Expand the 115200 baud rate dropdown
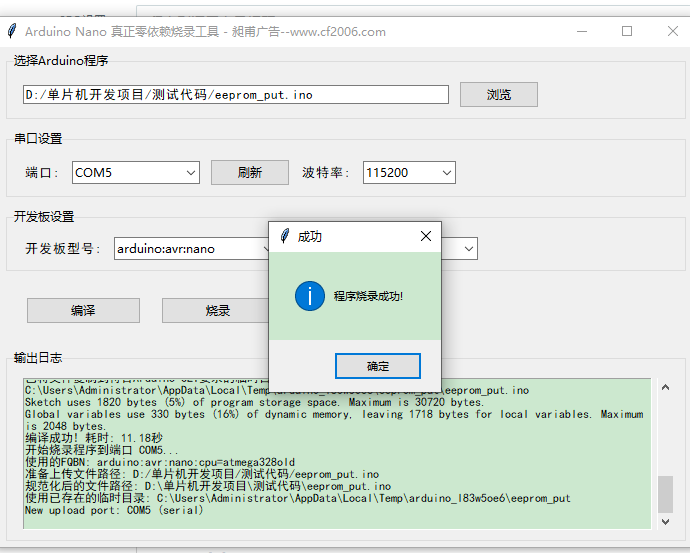Viewport: 690px width, 553px height. click(x=446, y=173)
